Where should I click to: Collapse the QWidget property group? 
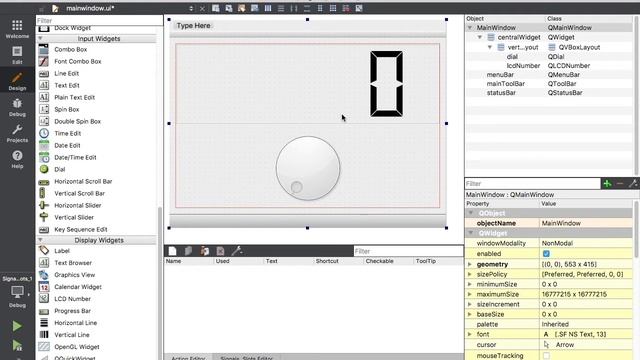471,233
